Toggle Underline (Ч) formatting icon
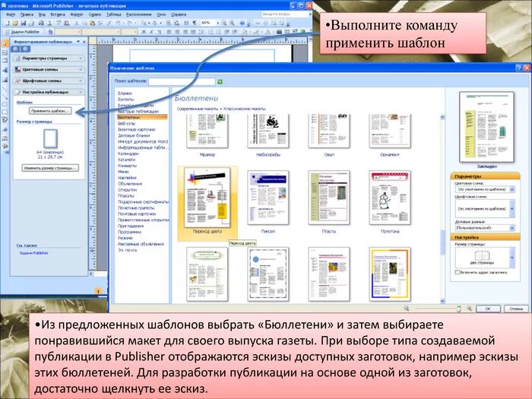 pyautogui.click(x=159, y=32)
